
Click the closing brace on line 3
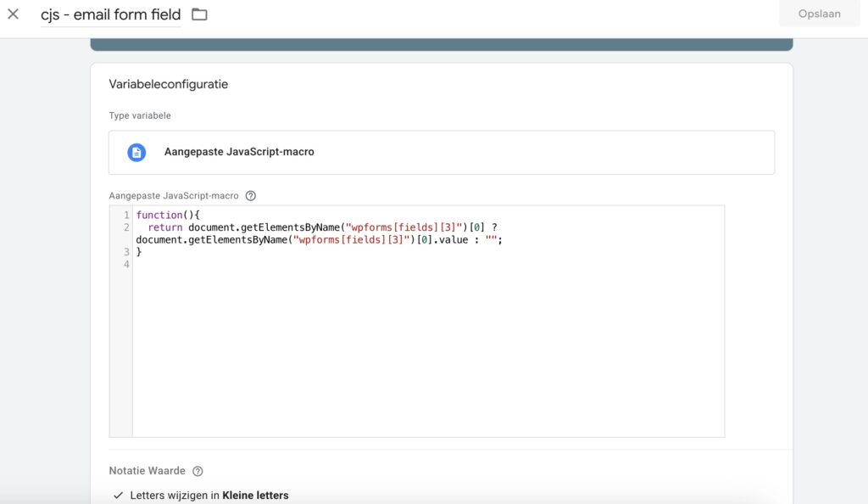click(x=139, y=252)
